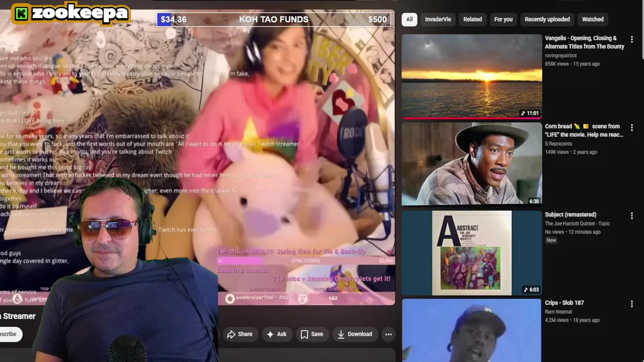Image resolution: width=644 pixels, height=362 pixels.
Task: Click the 11:01 duration badge on Vangelis thumbnail
Action: pos(530,113)
